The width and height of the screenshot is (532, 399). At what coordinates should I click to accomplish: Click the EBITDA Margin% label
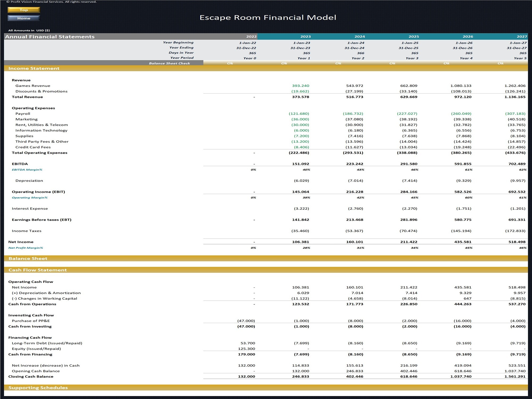pos(27,169)
